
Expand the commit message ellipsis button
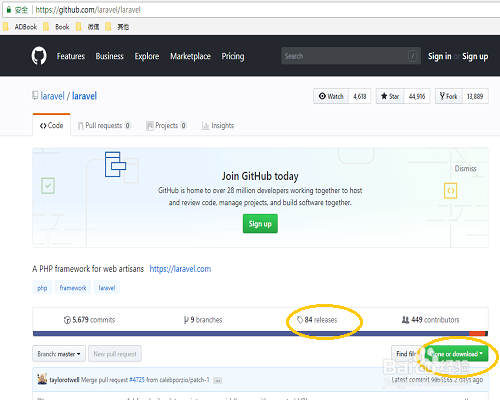[217, 380]
